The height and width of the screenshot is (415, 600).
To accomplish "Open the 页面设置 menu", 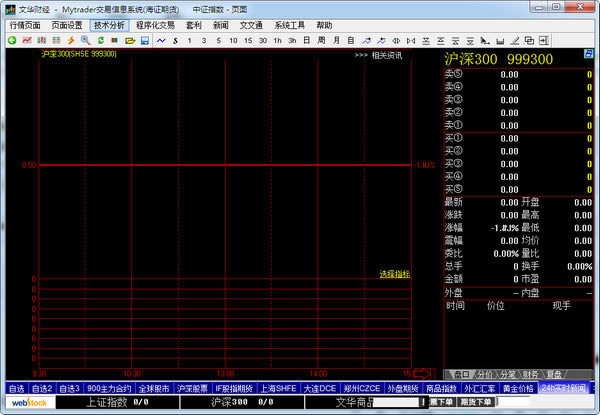I will (67, 25).
